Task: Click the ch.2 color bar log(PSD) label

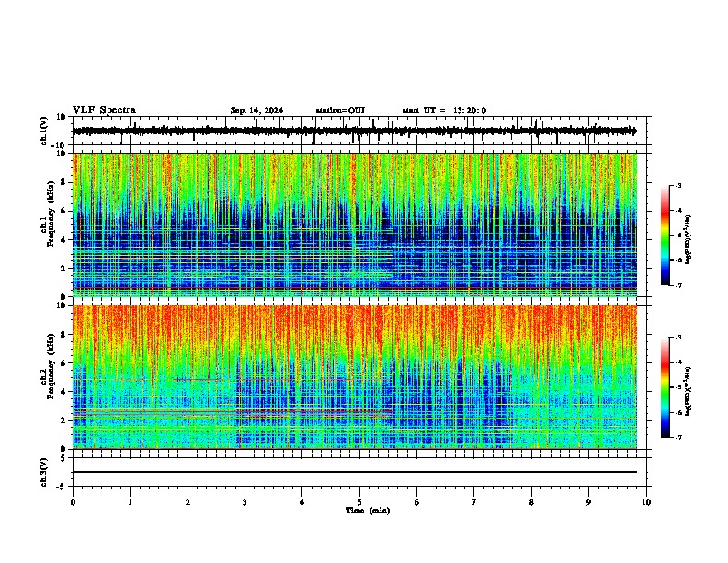Action: [688, 392]
